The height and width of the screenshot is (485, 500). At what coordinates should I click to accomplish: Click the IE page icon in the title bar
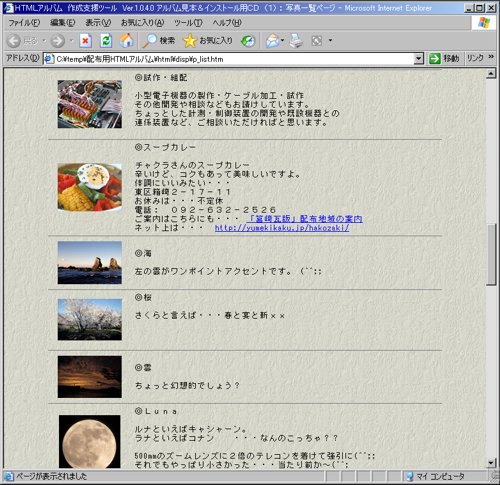8,8
